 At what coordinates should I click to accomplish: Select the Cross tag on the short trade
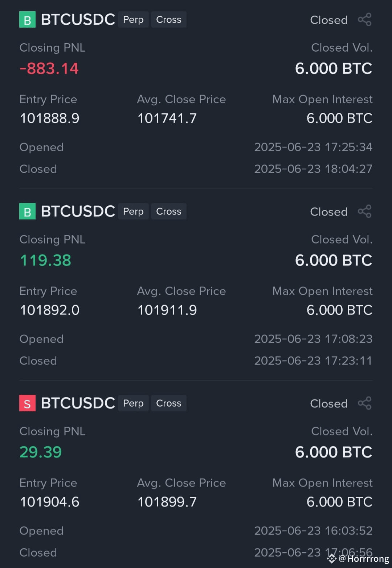tap(169, 403)
